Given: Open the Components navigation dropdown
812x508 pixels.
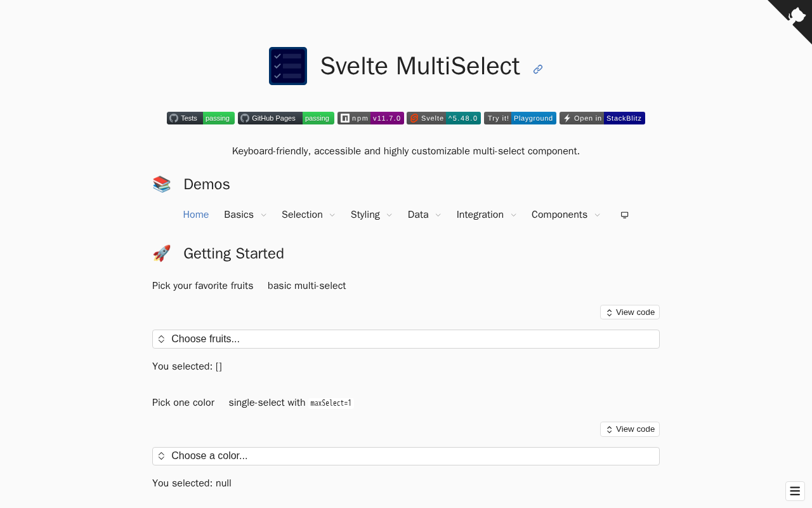Looking at the screenshot, I should pos(566,215).
